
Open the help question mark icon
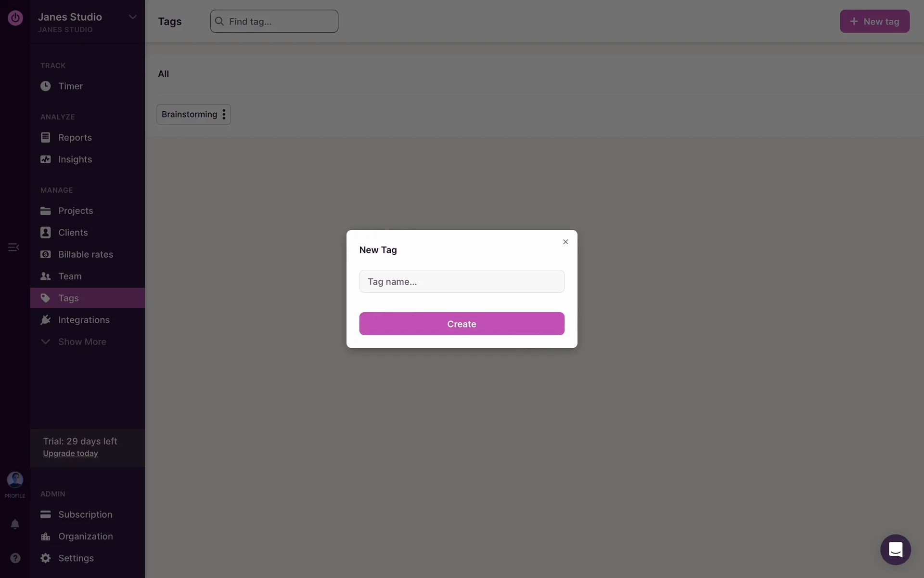click(15, 558)
